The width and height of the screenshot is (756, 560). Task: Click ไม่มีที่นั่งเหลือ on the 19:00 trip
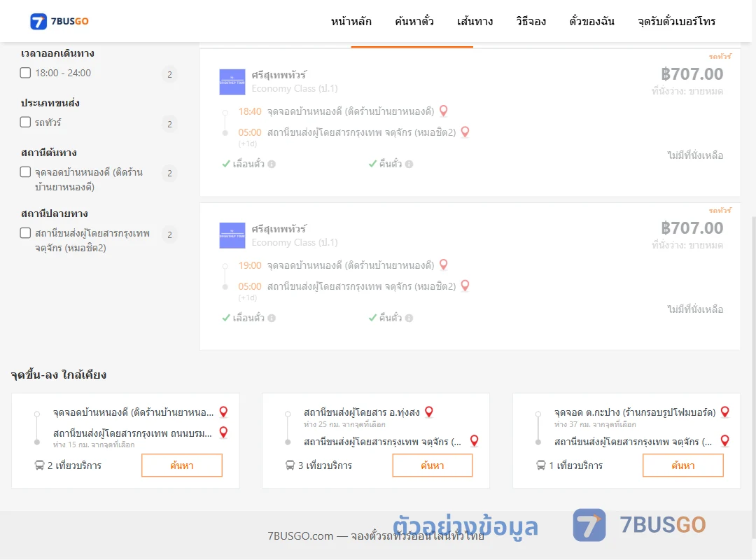pyautogui.click(x=695, y=309)
